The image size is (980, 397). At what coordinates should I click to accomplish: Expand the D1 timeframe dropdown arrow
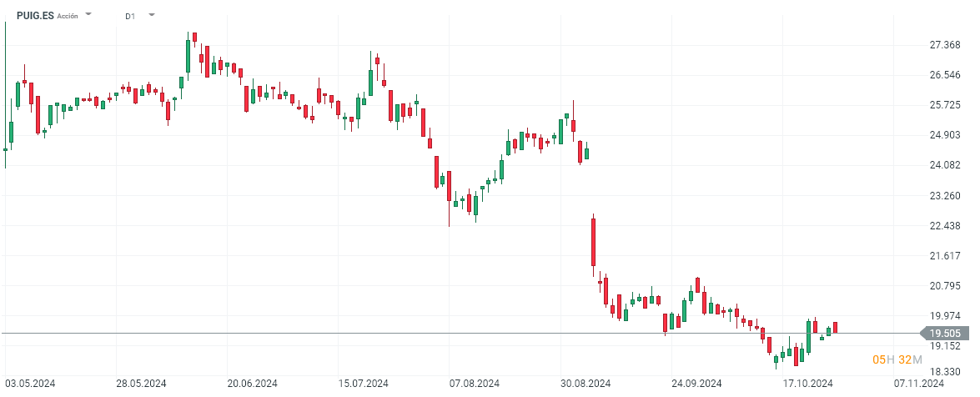(x=151, y=15)
